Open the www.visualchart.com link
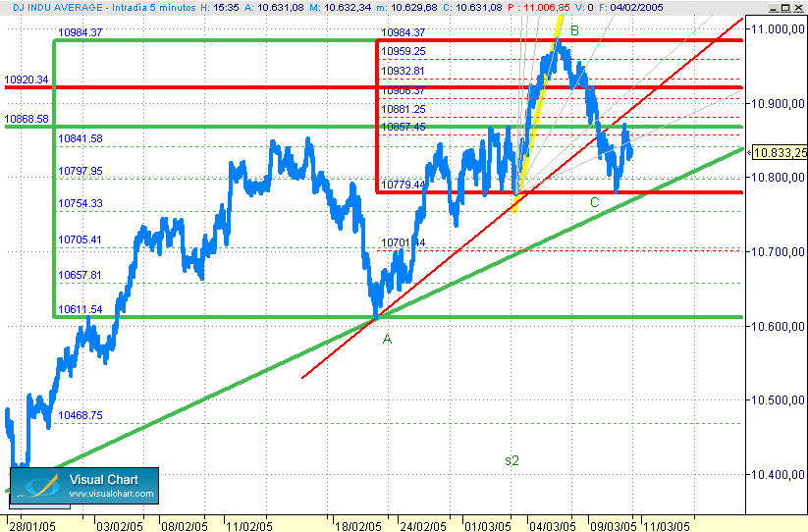This screenshot has height=532, width=808. click(111, 494)
